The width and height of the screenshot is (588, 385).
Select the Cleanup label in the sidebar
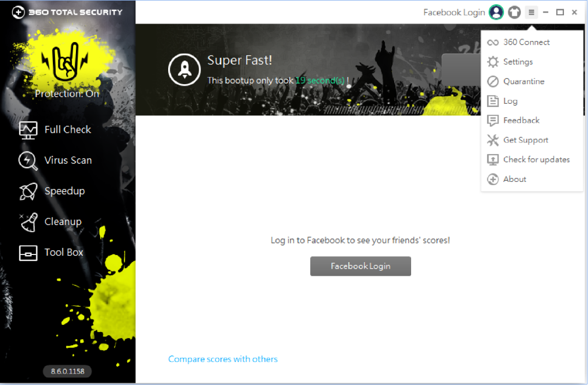click(63, 222)
